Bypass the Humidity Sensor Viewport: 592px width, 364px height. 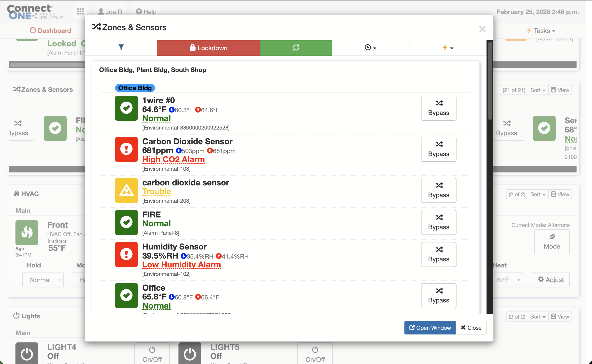[438, 254]
